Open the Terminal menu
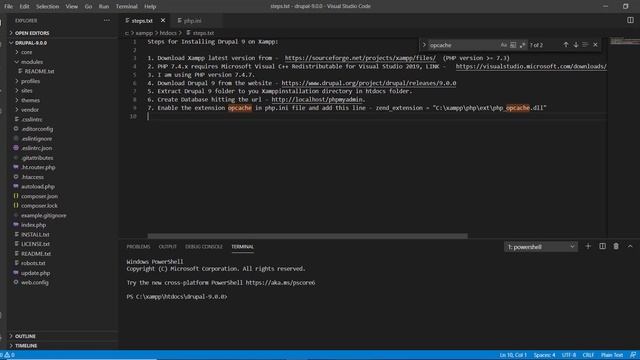This screenshot has width=640, height=360. [x=126, y=7]
